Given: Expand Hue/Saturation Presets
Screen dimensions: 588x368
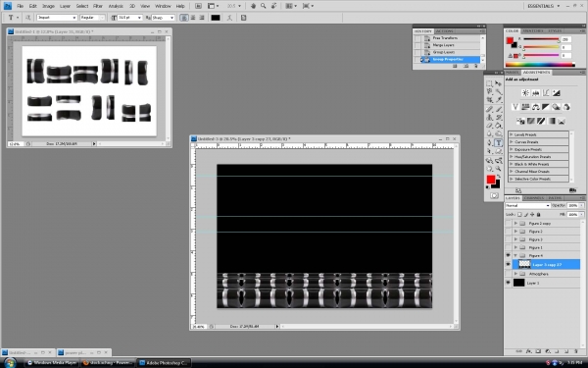Looking at the screenshot, I should click(512, 157).
